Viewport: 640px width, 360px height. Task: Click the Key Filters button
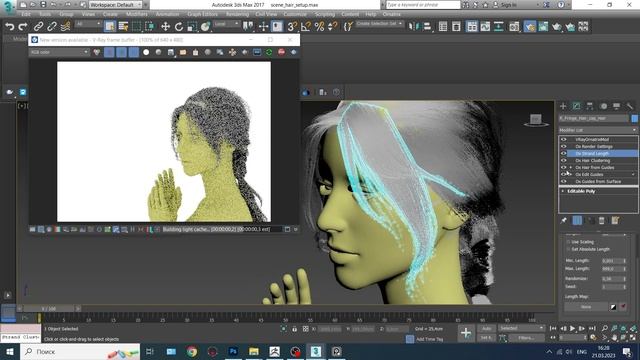coord(526,338)
